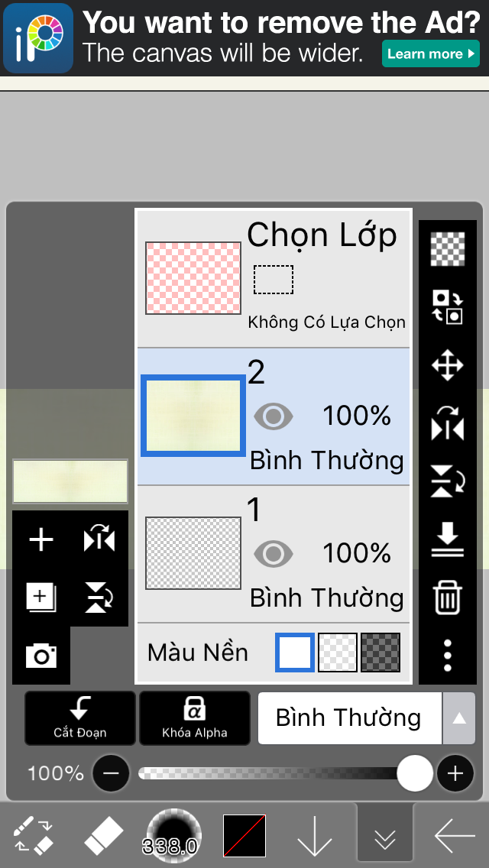Select the eraser tool in bottom bar
The image size is (489, 868).
pos(104,836)
